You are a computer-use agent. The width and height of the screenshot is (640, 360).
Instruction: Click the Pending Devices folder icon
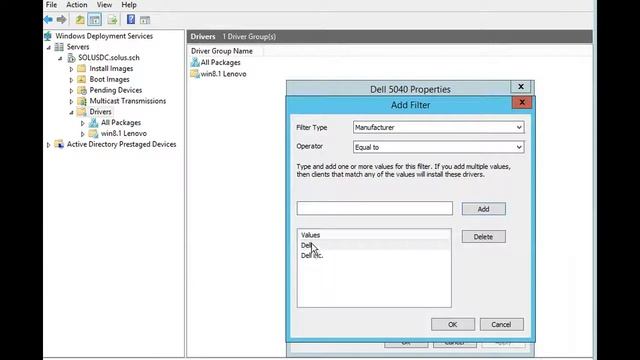coord(82,90)
